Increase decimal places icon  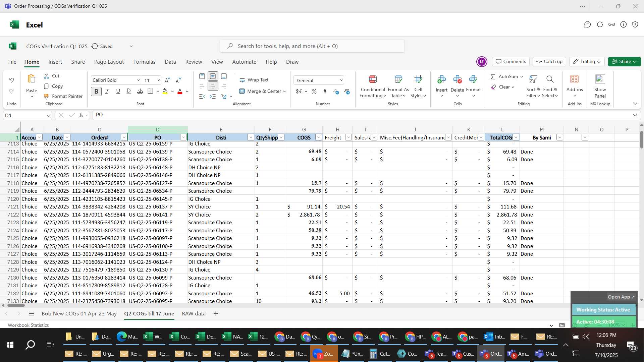pyautogui.click(x=336, y=91)
